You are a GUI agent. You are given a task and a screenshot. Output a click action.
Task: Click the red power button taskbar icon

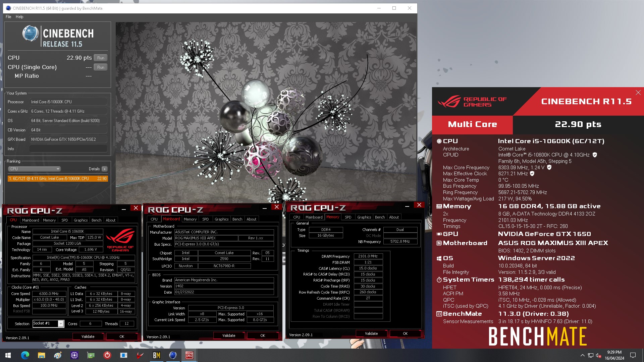pos(107,355)
